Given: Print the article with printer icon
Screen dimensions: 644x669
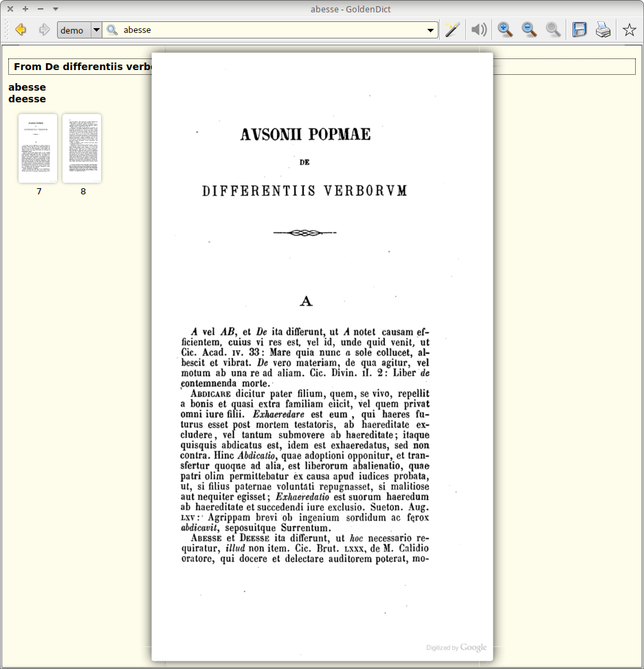Looking at the screenshot, I should click(603, 30).
